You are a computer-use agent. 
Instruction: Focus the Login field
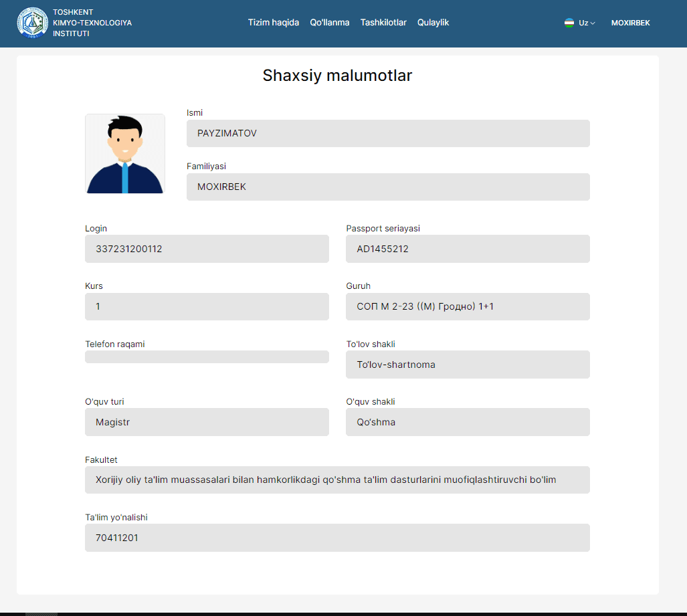click(x=207, y=249)
